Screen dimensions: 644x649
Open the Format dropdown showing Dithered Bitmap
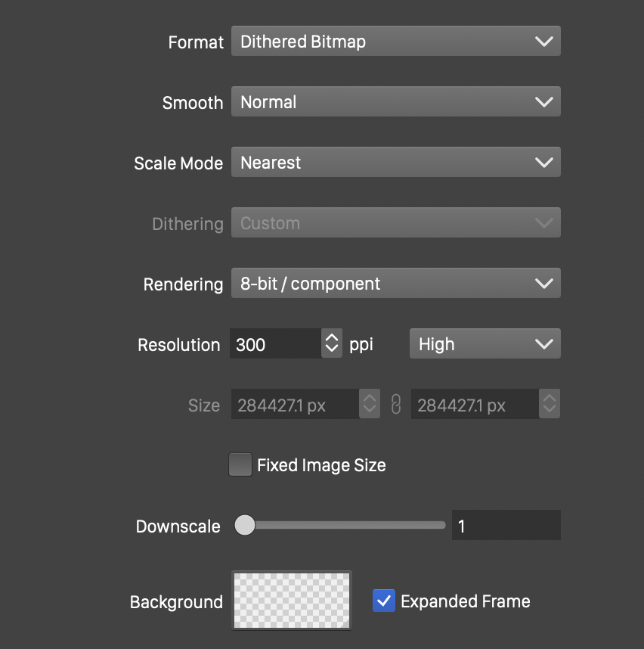(x=395, y=42)
